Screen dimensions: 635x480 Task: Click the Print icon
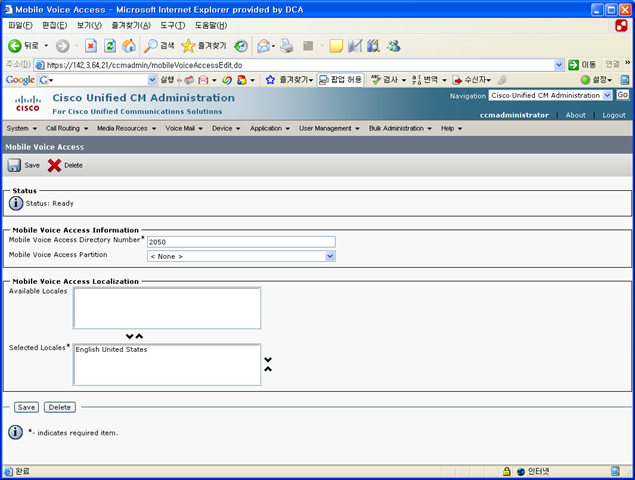click(x=287, y=46)
